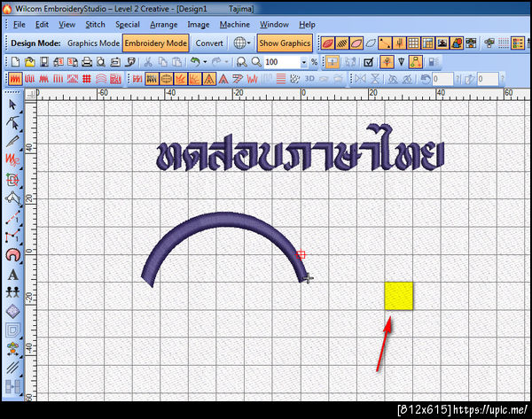Toggle Show Connectors diagonal line icon

(385, 43)
